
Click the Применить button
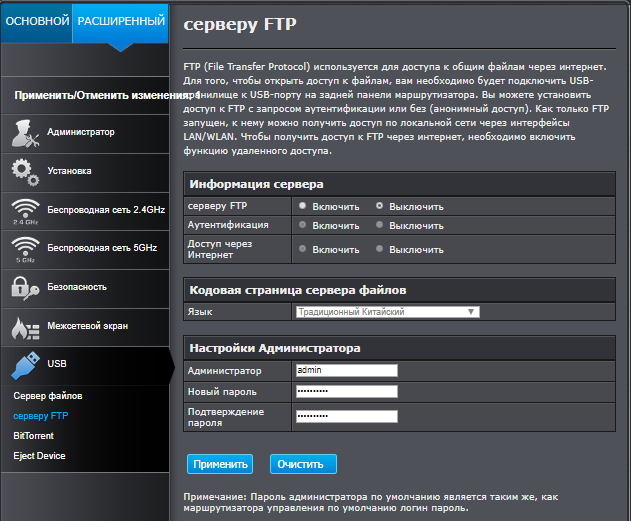(220, 464)
